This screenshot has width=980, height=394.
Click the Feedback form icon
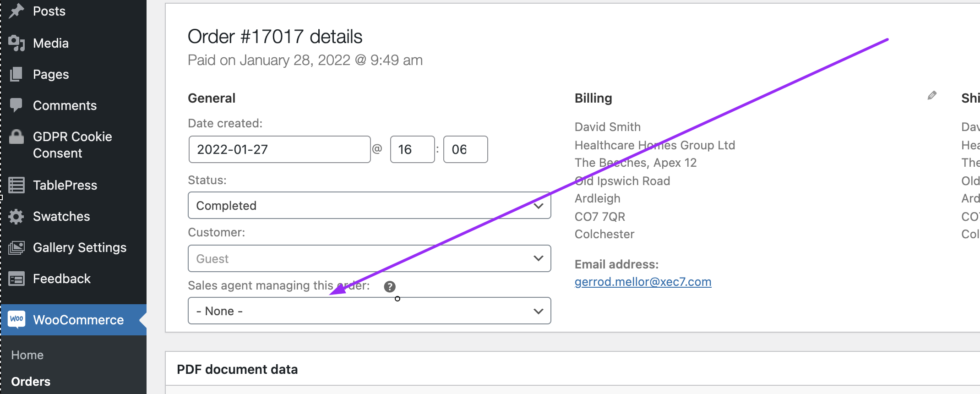[16, 279]
